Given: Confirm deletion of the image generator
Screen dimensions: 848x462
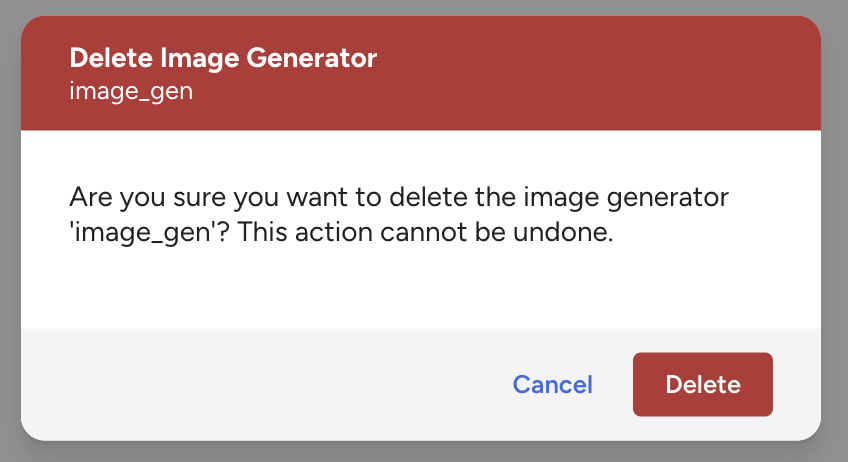Looking at the screenshot, I should pyautogui.click(x=702, y=384).
